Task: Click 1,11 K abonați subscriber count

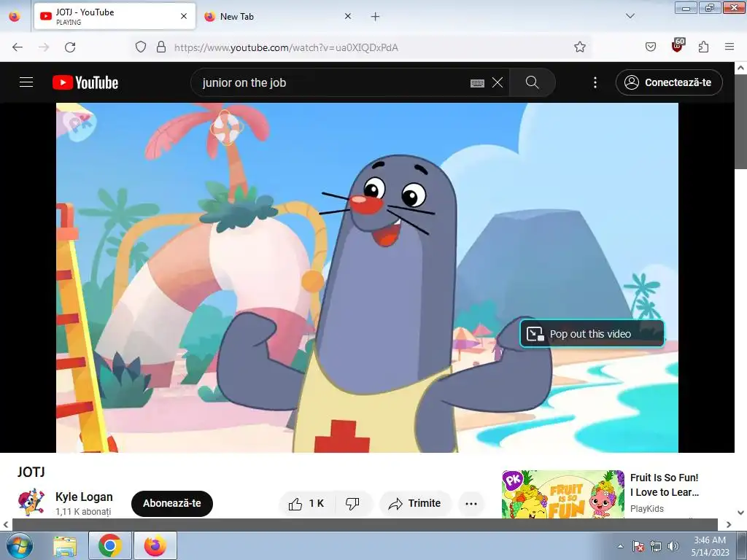Action: 83,512
